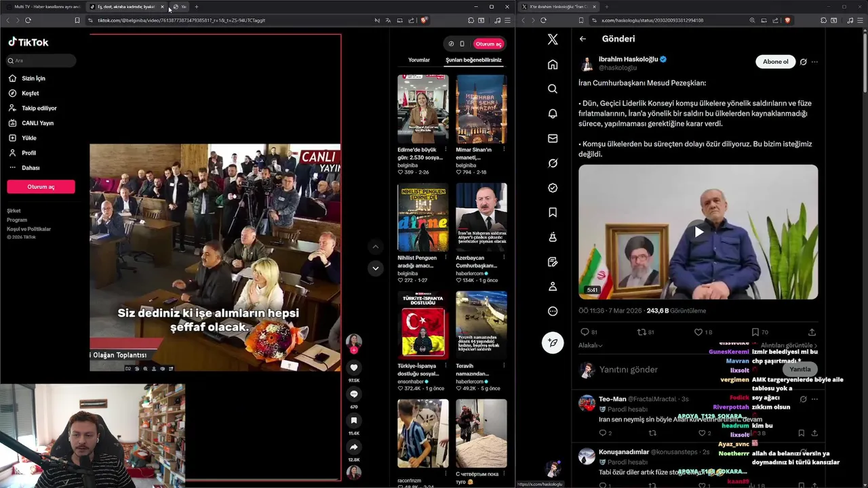Open X Profile person icon in sidebar
868x488 pixels.
pyautogui.click(x=553, y=287)
